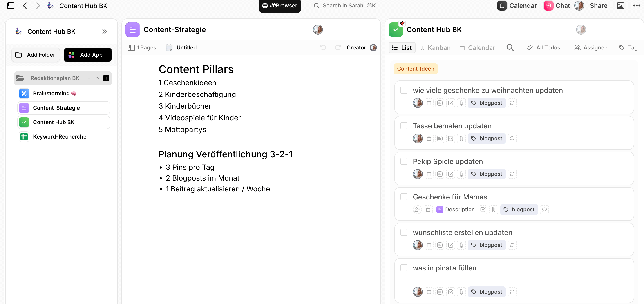Click the Add Folder button
Screen dimensions: 644x304
coord(36,55)
